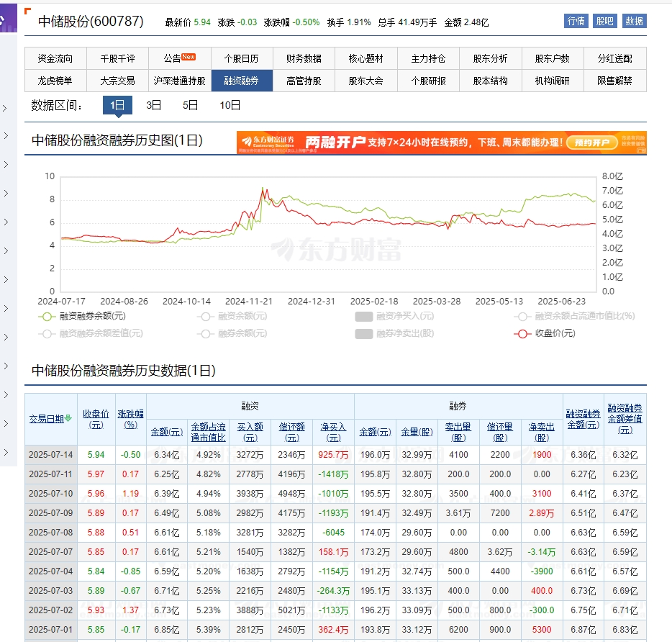Click the 预约开户 banner button
The image size is (672, 642).
click(x=592, y=143)
